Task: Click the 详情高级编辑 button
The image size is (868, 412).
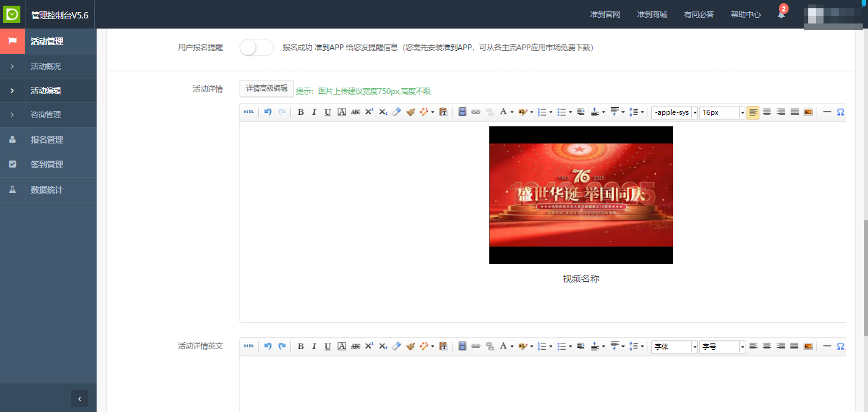Action: coord(266,89)
